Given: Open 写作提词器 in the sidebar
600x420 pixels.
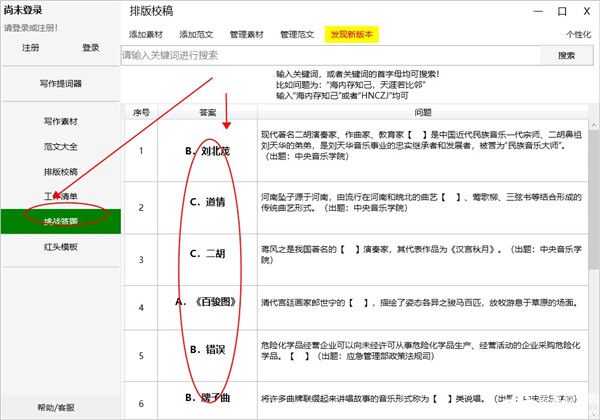Looking at the screenshot, I should [x=60, y=84].
